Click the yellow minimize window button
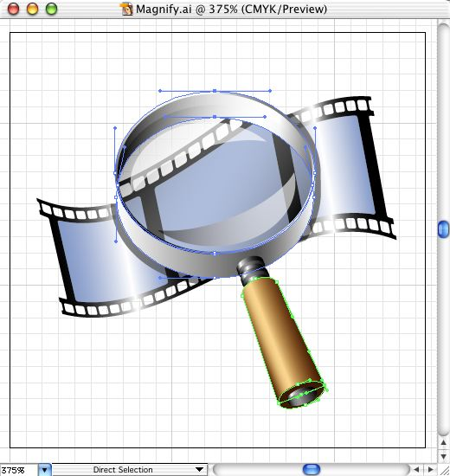450x476 pixels. pos(33,10)
